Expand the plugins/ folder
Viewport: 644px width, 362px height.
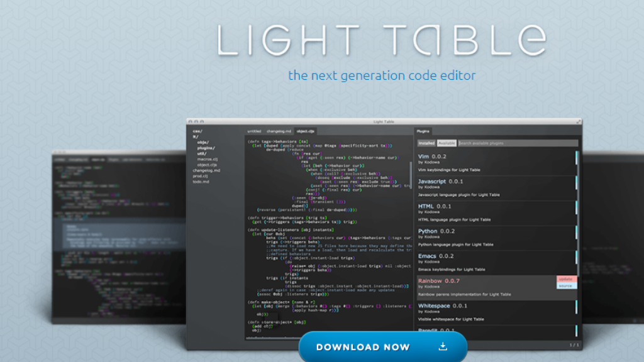[206, 148]
